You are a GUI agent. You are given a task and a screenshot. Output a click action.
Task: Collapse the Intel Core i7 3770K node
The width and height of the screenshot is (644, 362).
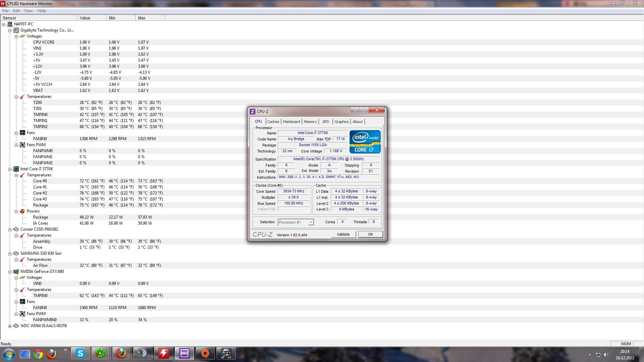tap(10, 169)
